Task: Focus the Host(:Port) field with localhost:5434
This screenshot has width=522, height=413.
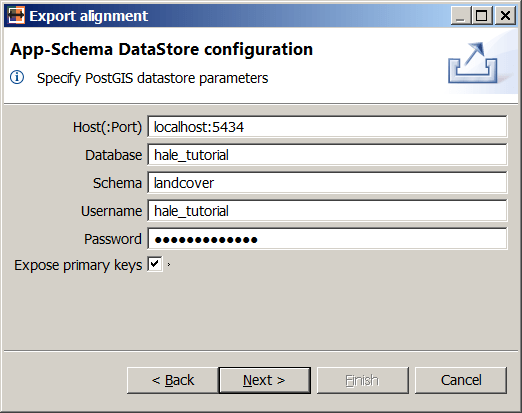Action: click(x=327, y=127)
